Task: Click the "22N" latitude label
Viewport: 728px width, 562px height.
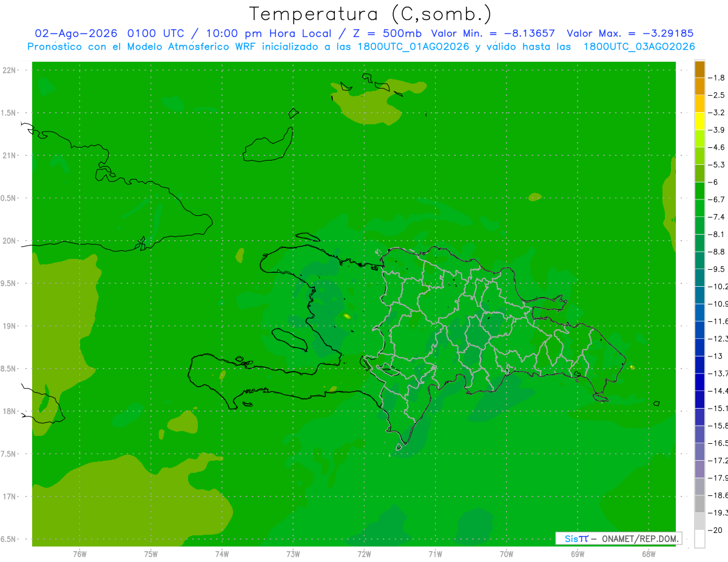Action: point(10,70)
